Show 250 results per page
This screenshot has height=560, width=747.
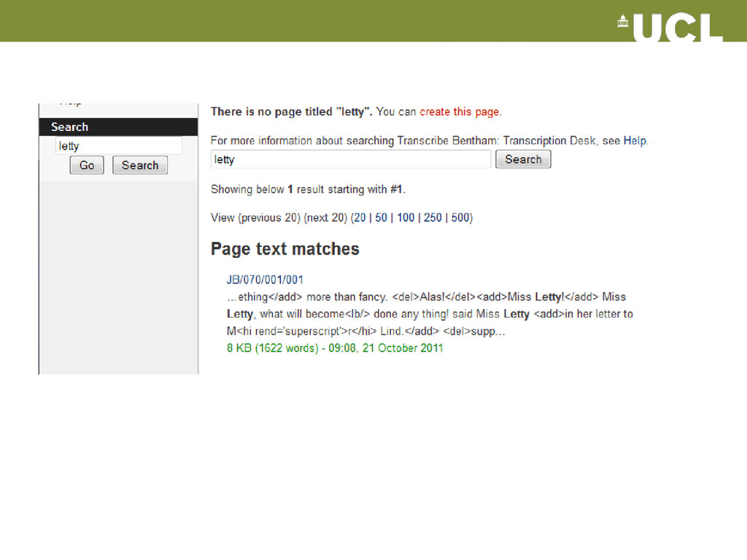433,217
